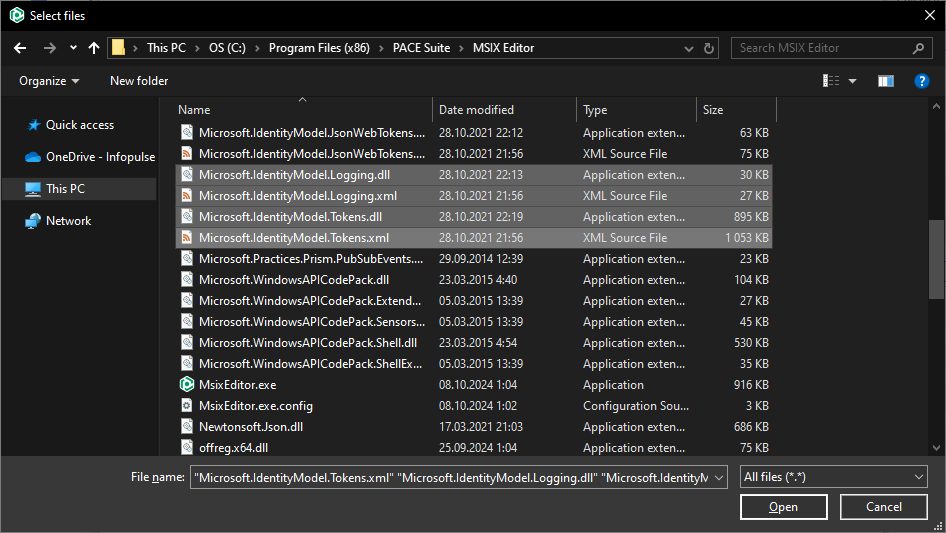Select Network in navigation pane

[x=58, y=221]
